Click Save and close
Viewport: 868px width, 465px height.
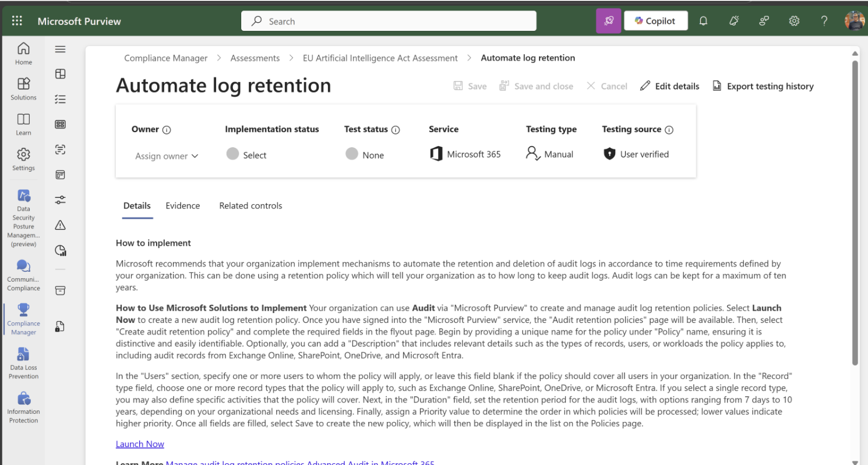click(536, 86)
